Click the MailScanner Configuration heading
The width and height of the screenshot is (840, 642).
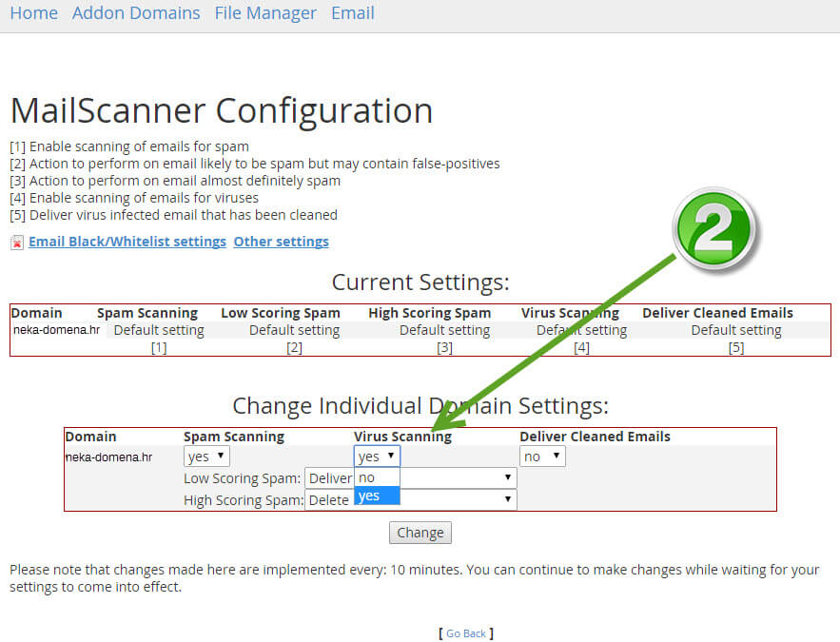pos(222,111)
